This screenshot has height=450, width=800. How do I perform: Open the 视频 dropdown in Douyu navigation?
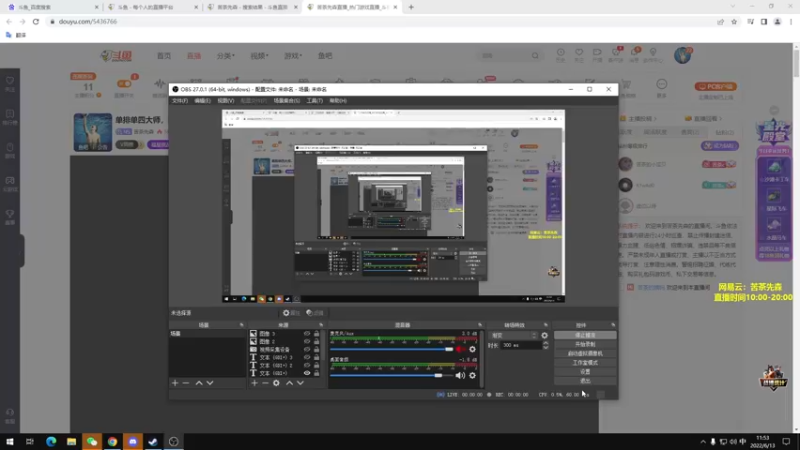tap(259, 56)
